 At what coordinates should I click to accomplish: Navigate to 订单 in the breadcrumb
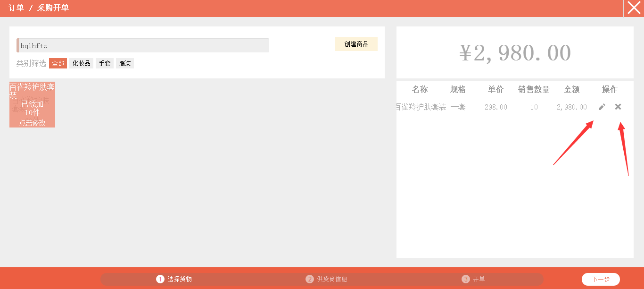(16, 8)
